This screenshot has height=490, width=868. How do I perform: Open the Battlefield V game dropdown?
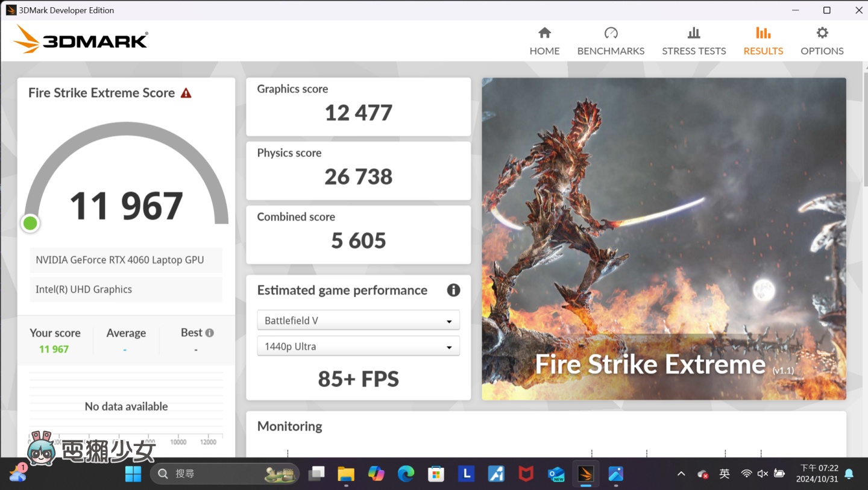tap(358, 320)
